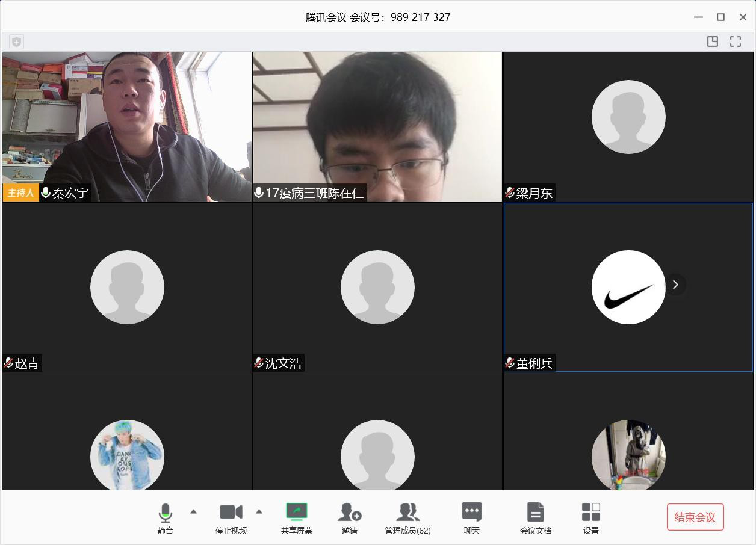Click the muted mic icon beside 赵青
This screenshot has width=756, height=545.
click(x=8, y=363)
